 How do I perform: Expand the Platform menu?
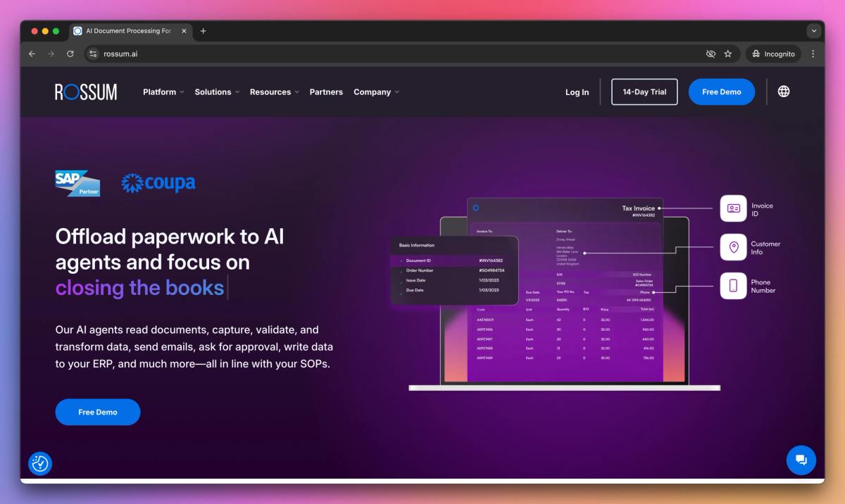[163, 92]
